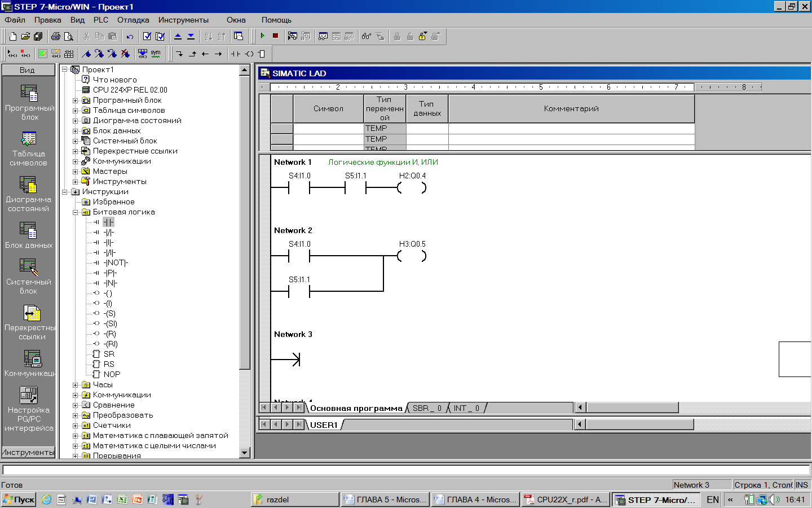Screen dimensions: 812x508
Task: Click the first Символ cell in variable table
Action: tap(328, 128)
